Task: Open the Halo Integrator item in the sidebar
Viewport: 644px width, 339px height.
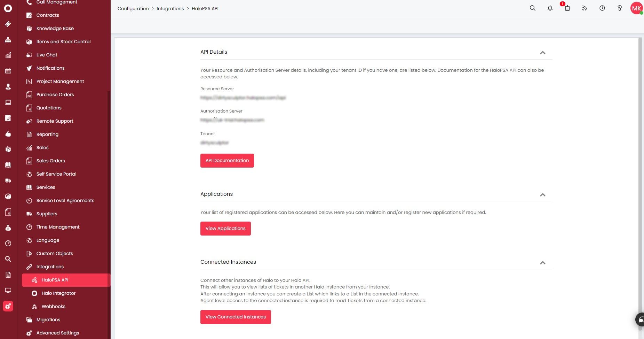Action: 58,293
